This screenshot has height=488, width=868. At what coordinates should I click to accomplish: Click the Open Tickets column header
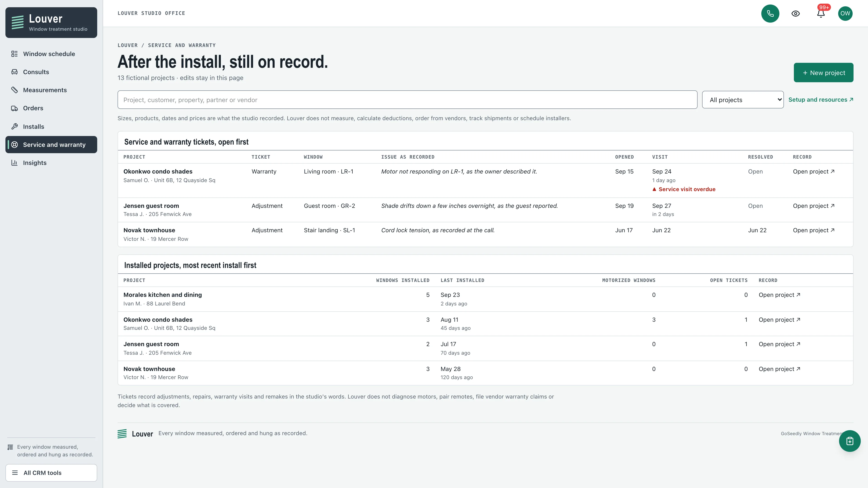tap(729, 280)
